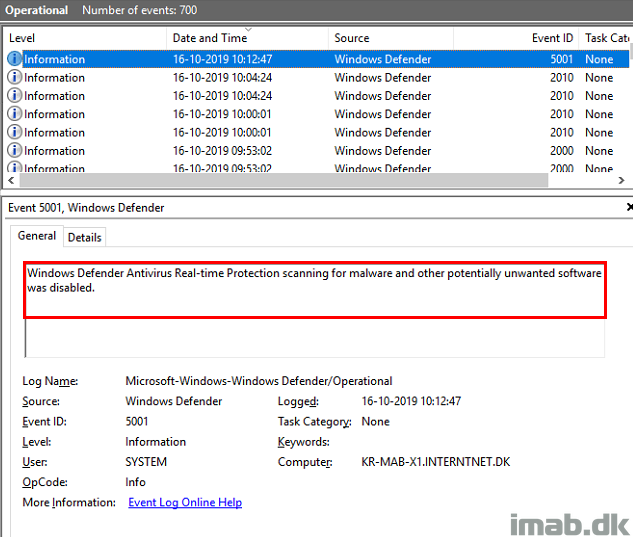Click the Task Category column header

click(606, 38)
